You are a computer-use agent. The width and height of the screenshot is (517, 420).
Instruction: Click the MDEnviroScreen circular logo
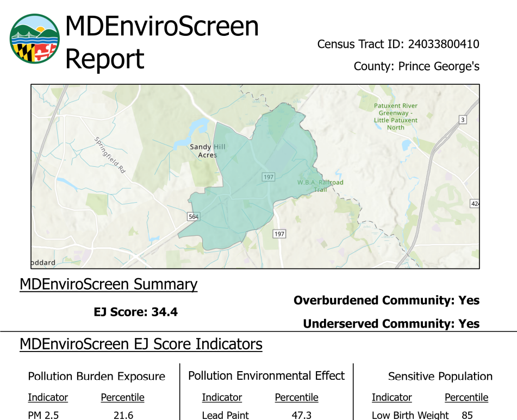35,39
